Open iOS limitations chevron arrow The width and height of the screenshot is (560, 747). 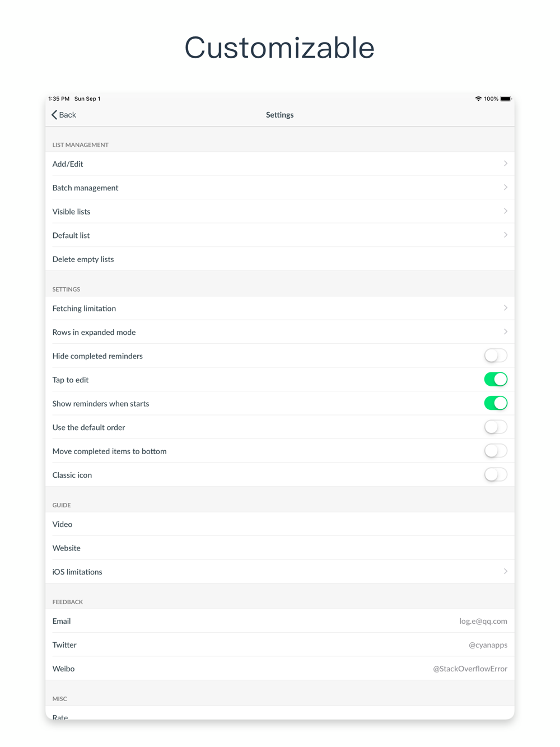point(505,572)
